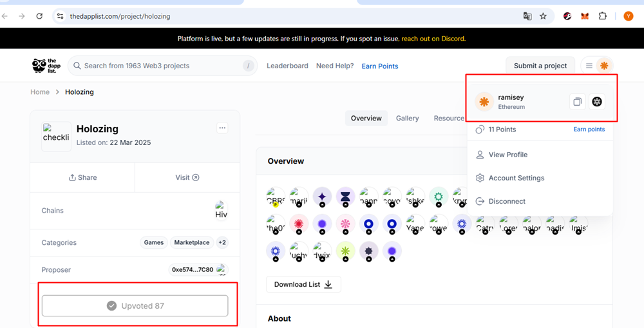This screenshot has width=644, height=328.
Task: Click the dark gray spiky upvoter avatar
Action: click(x=369, y=251)
